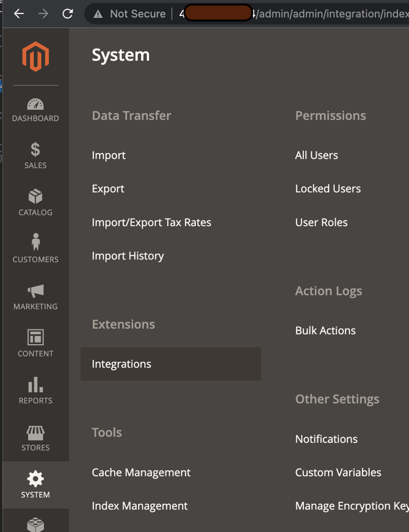The height and width of the screenshot is (532, 409).
Task: Open Import/Export Tax Rates
Action: pos(151,222)
